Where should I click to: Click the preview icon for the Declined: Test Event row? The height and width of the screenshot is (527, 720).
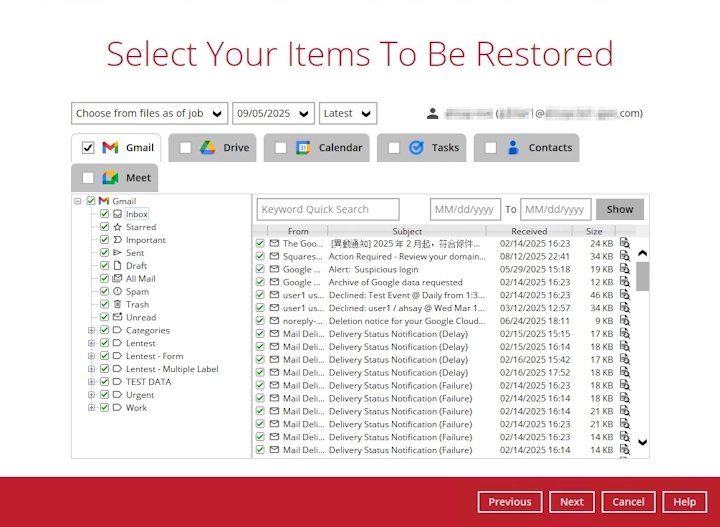coord(624,295)
